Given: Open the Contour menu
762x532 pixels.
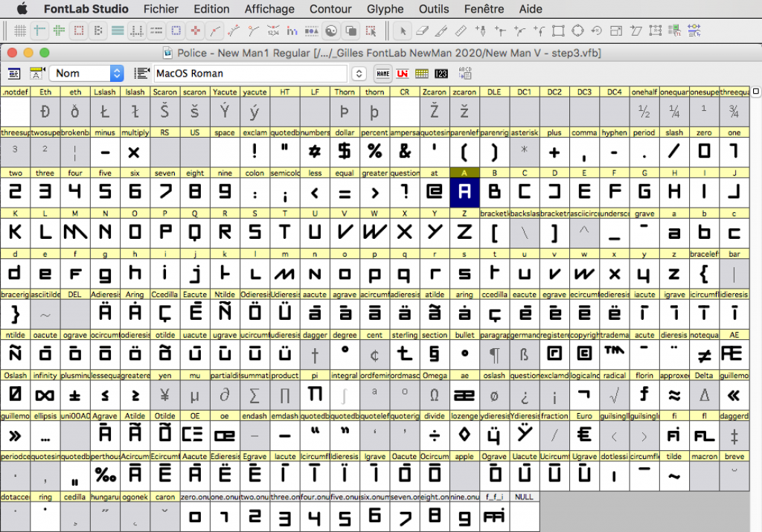Looking at the screenshot, I should point(330,9).
